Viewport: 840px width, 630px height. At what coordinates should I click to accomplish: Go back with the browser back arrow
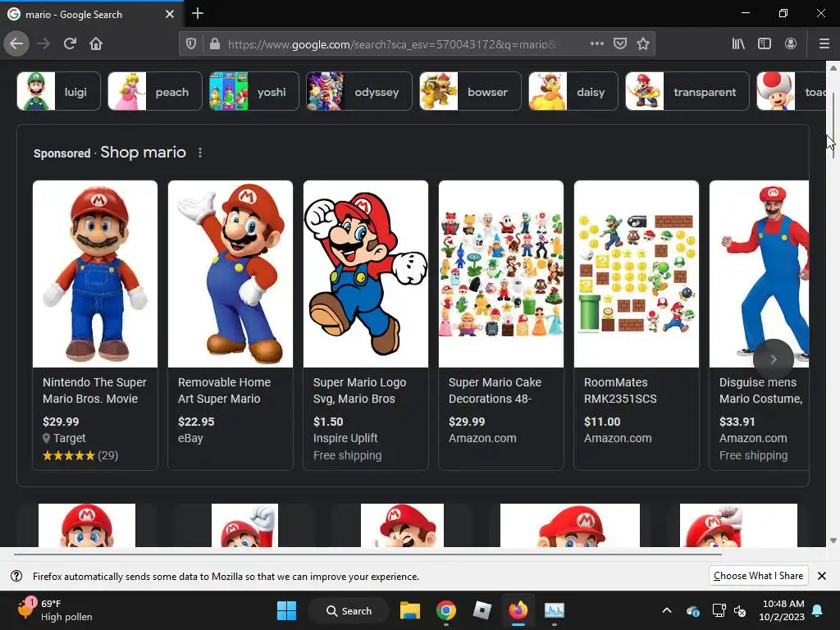click(x=16, y=43)
